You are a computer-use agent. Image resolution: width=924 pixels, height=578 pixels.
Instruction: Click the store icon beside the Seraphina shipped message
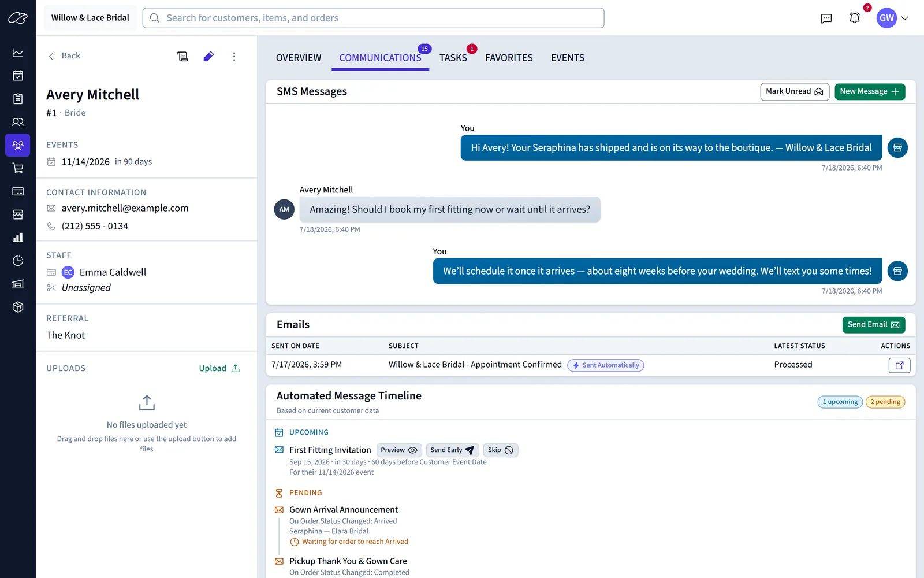click(897, 148)
